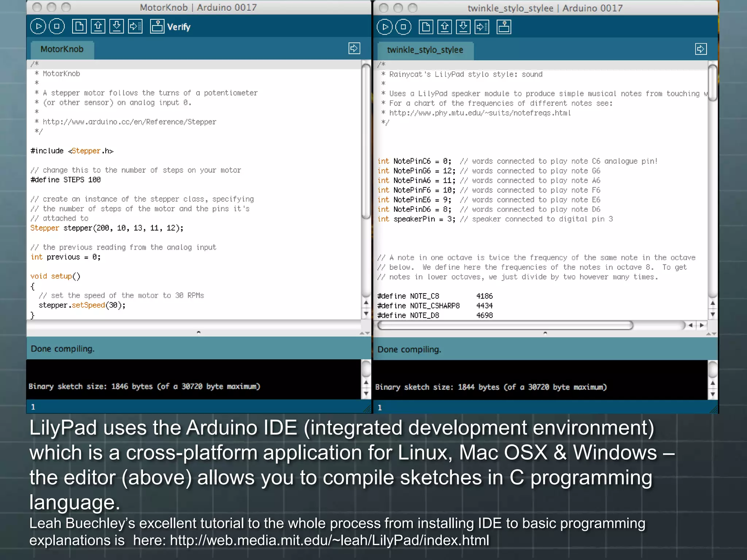The image size is (747, 560).
Task: Click 'Binary sketch size: 1846 bytes' console text
Action: tap(144, 386)
